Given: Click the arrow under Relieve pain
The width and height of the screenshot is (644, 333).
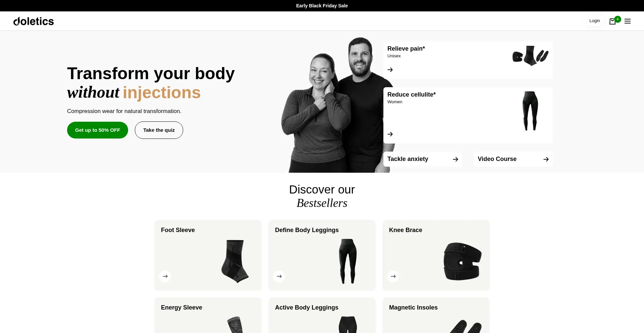Looking at the screenshot, I should 390,70.
